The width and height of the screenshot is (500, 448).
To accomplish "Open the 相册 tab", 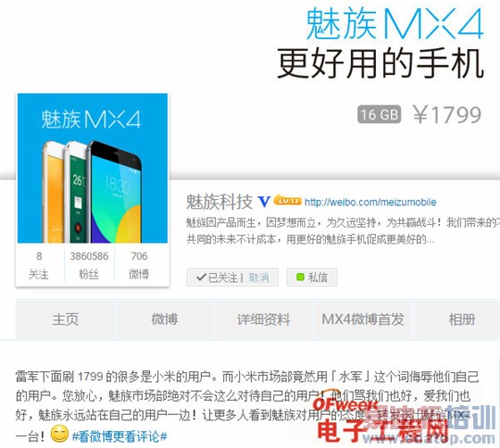I will (462, 319).
